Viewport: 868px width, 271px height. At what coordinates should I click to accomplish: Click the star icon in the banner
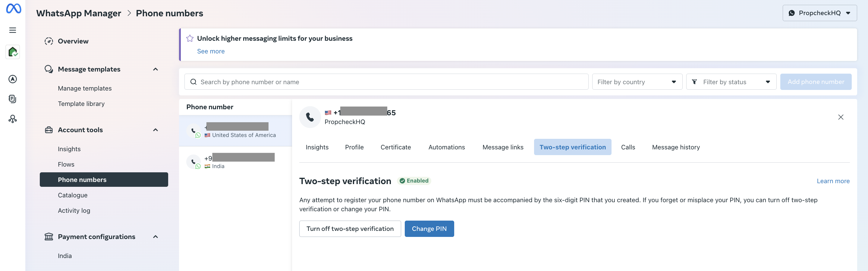click(190, 38)
